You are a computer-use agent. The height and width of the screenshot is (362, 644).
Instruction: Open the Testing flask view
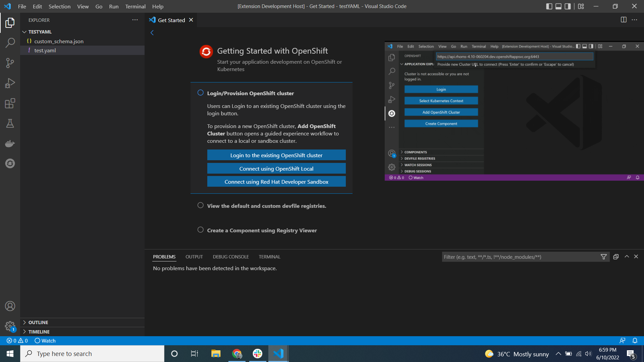coord(10,123)
